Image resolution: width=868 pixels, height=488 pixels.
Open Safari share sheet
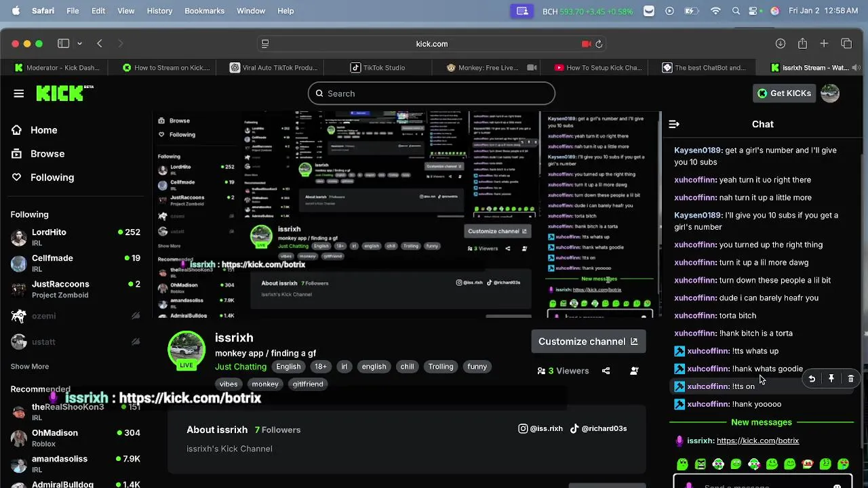tap(803, 43)
